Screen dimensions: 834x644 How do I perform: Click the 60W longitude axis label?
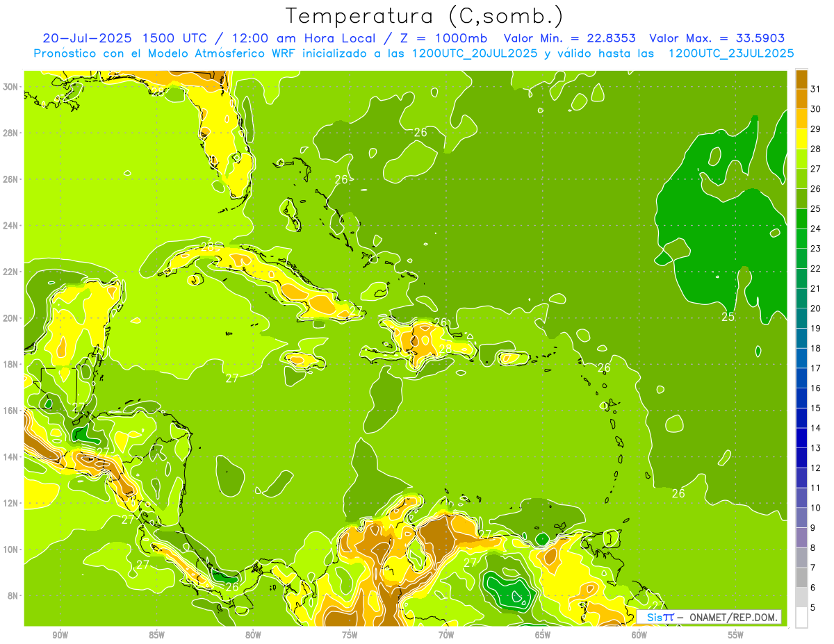[x=639, y=635]
